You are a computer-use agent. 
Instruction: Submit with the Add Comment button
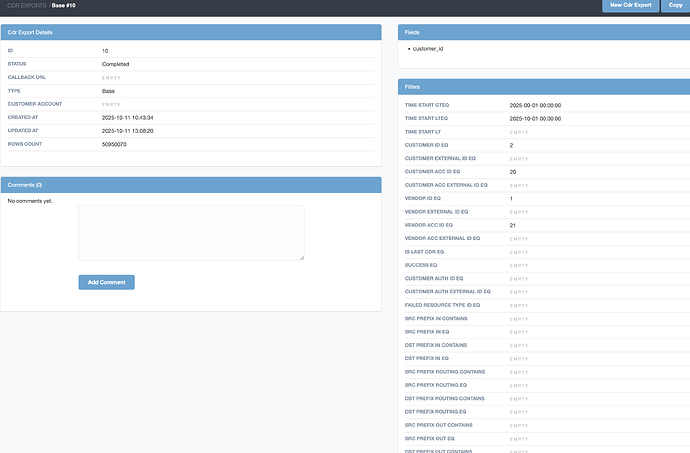click(x=106, y=283)
